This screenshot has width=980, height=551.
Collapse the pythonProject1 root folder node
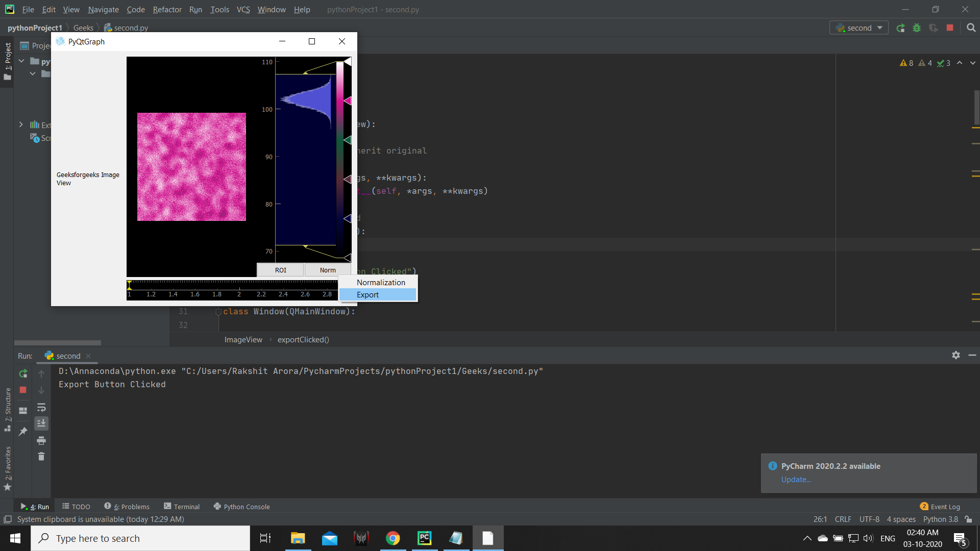[21, 61]
